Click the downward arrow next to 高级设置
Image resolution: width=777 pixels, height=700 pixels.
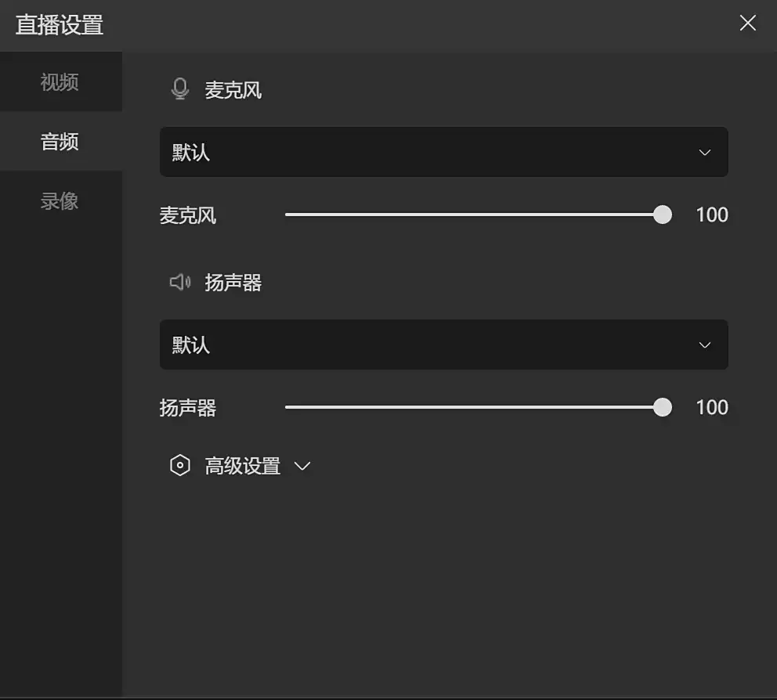pyautogui.click(x=304, y=465)
